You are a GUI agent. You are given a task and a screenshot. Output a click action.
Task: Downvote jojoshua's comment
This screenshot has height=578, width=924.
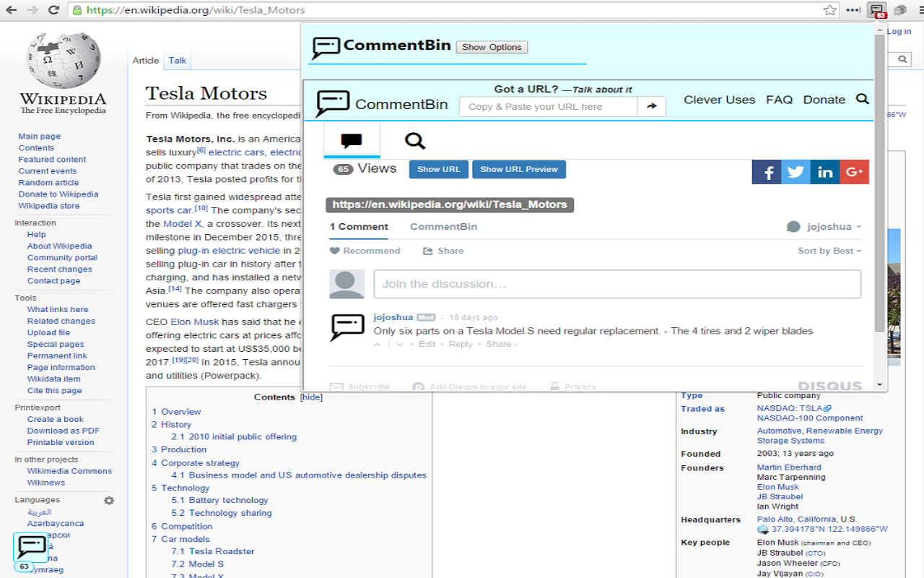399,345
